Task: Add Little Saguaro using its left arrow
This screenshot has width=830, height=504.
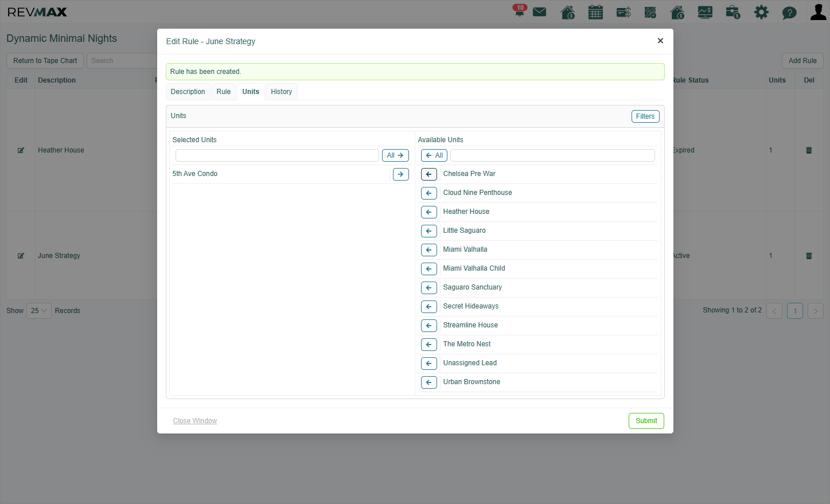Action: 429,231
